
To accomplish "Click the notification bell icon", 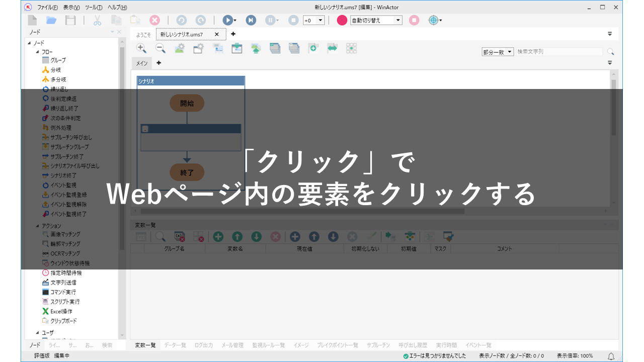I will (611, 356).
